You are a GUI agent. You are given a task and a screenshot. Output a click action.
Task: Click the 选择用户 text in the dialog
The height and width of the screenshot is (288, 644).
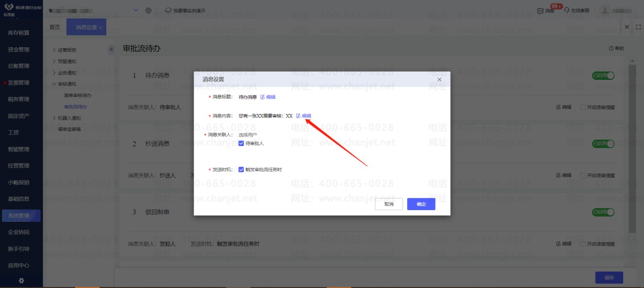coord(248,135)
